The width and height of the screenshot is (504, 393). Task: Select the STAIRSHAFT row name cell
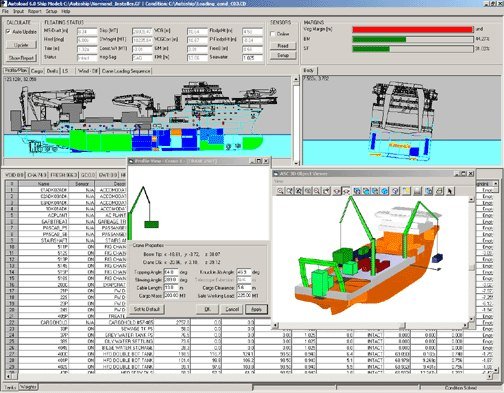(44, 240)
